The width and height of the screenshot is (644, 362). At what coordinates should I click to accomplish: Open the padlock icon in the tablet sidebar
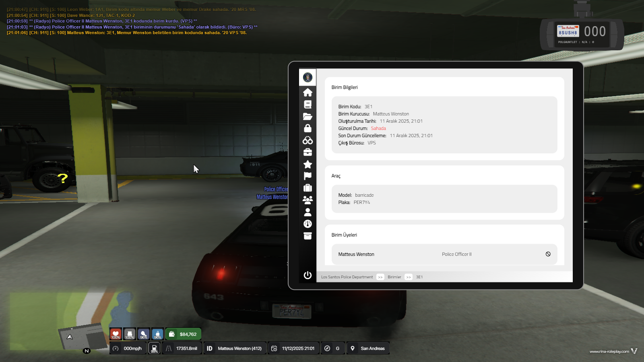pos(308,128)
